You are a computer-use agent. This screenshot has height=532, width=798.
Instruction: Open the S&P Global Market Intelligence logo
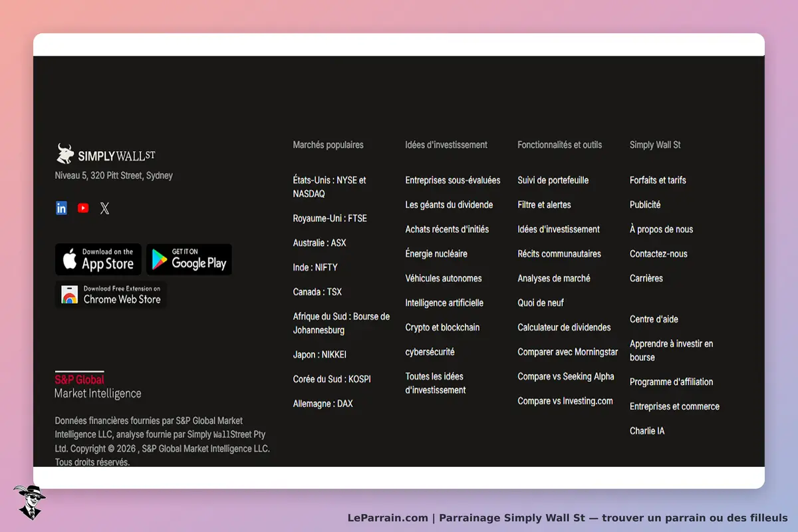click(x=98, y=386)
